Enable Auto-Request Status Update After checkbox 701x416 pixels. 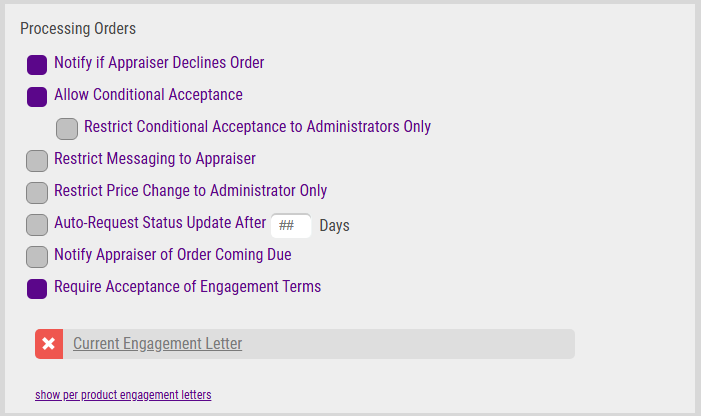click(x=37, y=225)
